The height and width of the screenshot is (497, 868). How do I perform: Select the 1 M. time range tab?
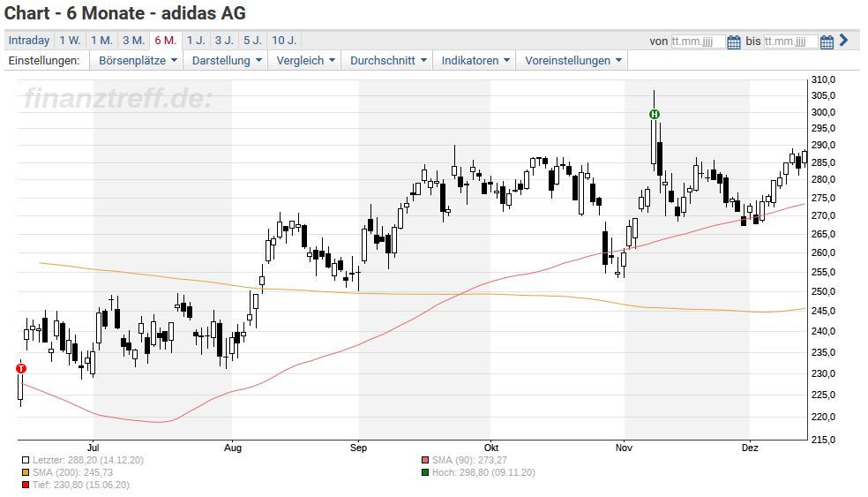(101, 41)
